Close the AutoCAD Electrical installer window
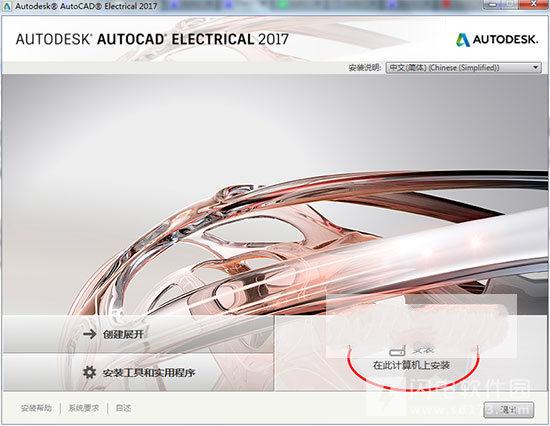The image size is (550, 426). point(533,4)
